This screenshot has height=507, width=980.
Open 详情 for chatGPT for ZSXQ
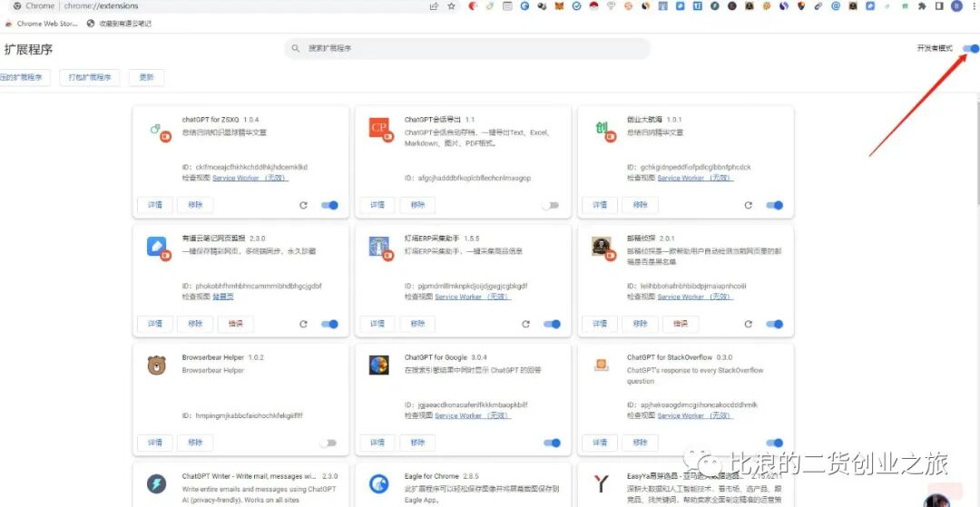pyautogui.click(x=155, y=205)
